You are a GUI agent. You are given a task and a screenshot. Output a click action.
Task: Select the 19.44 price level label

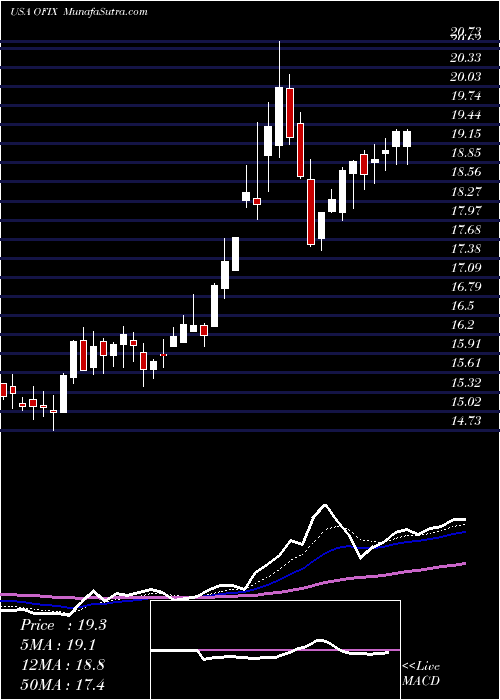[x=466, y=115]
